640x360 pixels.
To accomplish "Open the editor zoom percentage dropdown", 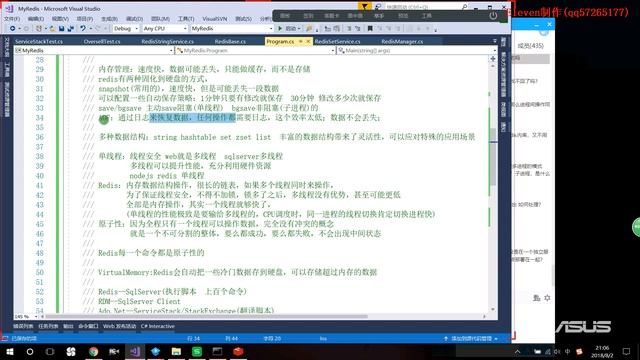I will (26, 316).
